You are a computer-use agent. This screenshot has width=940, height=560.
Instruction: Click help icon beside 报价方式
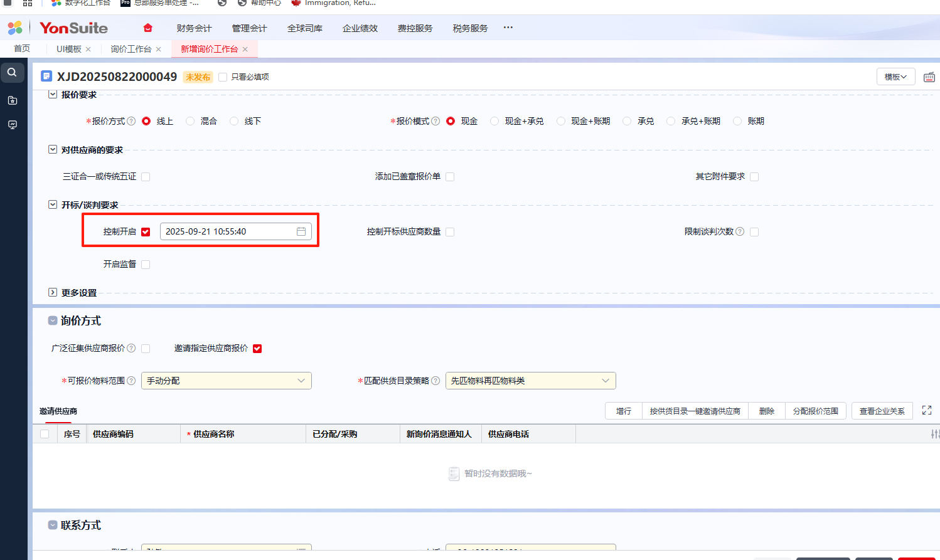131,121
